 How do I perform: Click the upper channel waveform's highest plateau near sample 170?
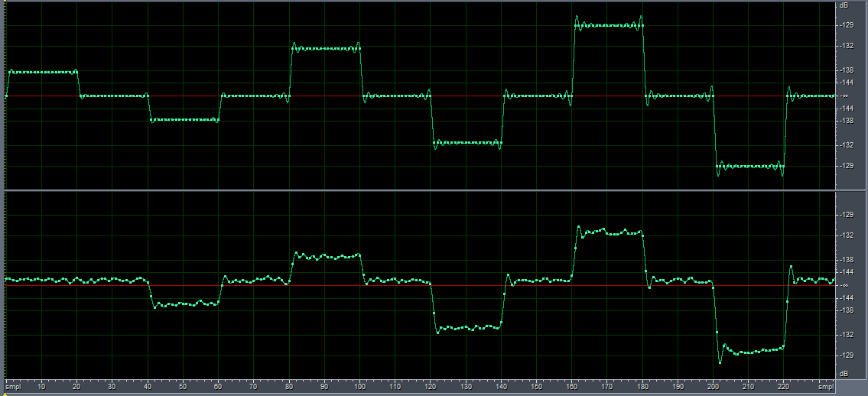click(608, 25)
